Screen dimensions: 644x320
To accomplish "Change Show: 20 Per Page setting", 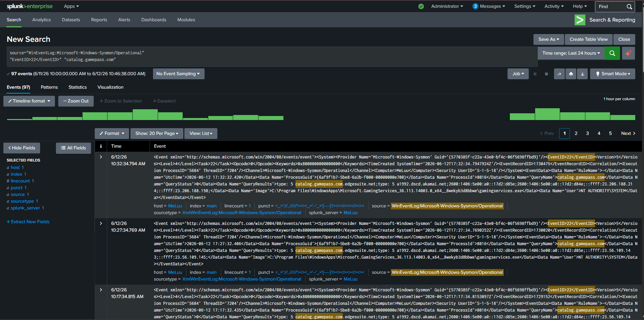I will [x=157, y=134].
